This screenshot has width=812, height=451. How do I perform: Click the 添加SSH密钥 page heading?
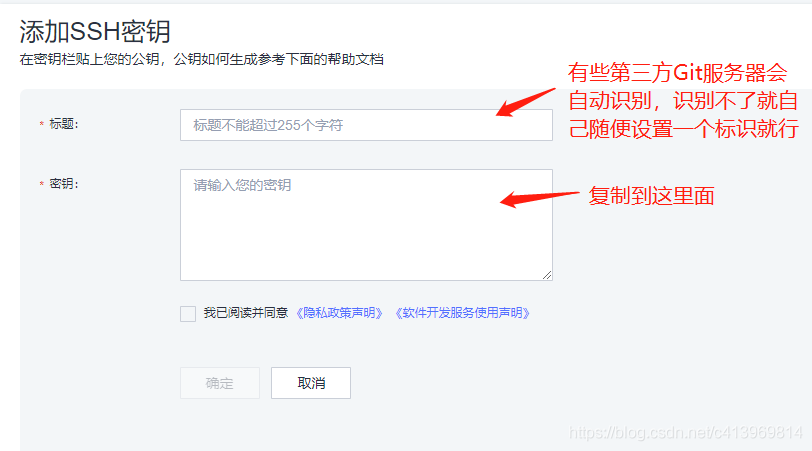pos(95,32)
